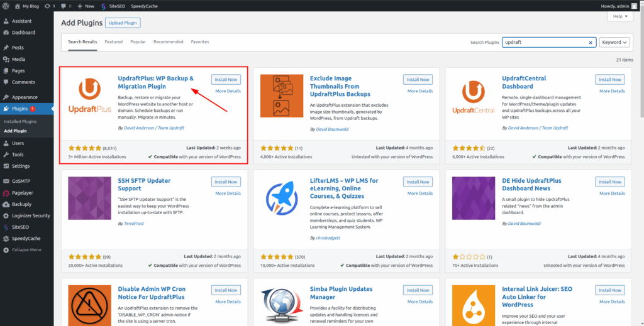Switch to the Featured tab
This screenshot has width=644, height=326.
(x=114, y=42)
